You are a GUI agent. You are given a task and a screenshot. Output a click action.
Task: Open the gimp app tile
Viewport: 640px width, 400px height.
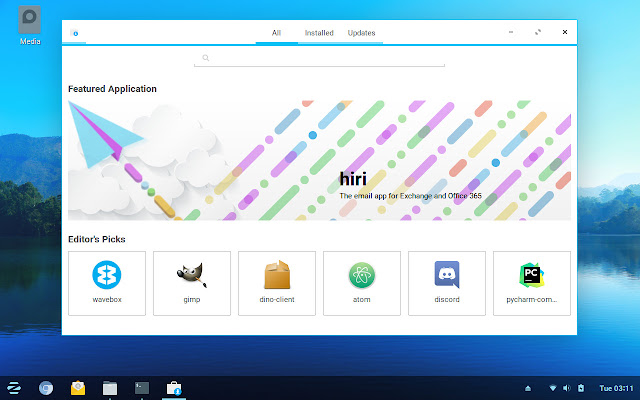click(192, 283)
